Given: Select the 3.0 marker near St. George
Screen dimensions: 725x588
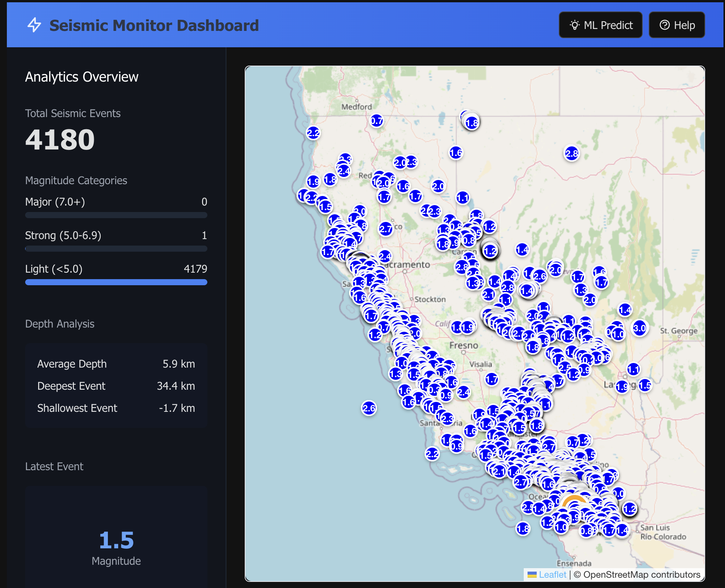Looking at the screenshot, I should [x=640, y=328].
